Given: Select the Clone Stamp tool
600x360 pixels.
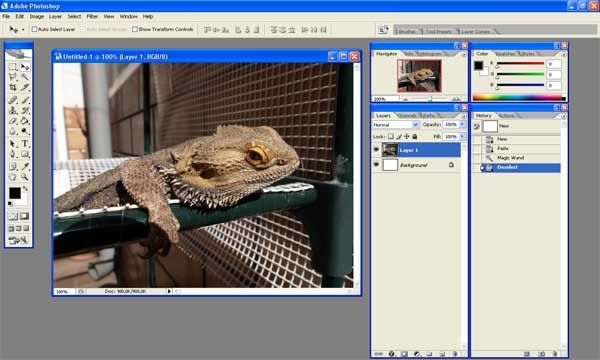Looking at the screenshot, I should [13, 111].
